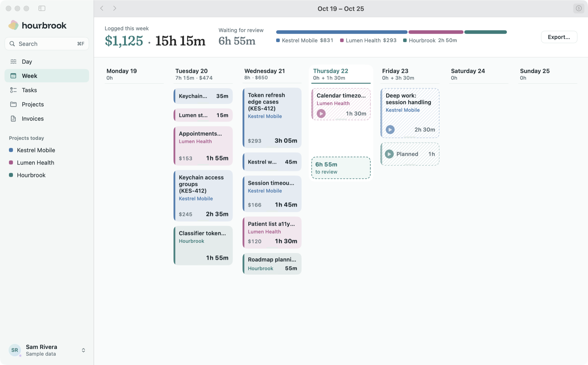Click the Lumen Health $293 legend item
The height and width of the screenshot is (365, 588).
pyautogui.click(x=368, y=40)
